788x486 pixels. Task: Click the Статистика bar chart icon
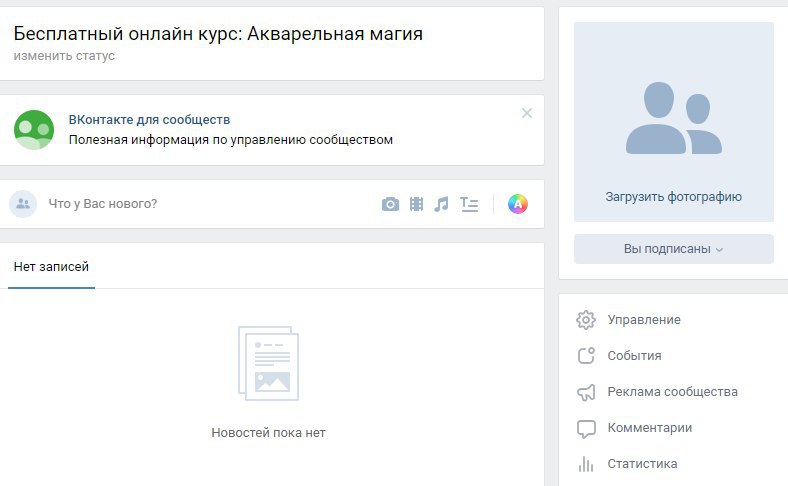[586, 464]
